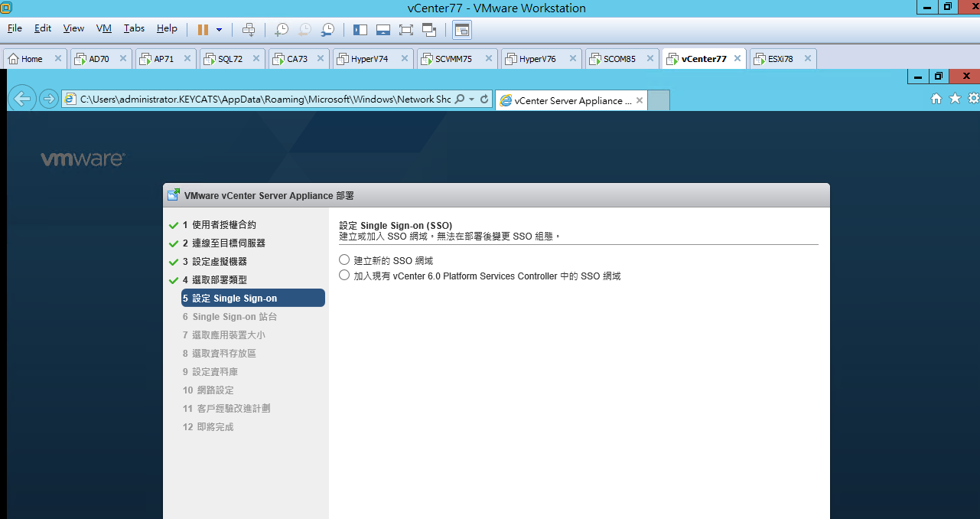Screen dimensions: 980x519
Task: Open the Edit menu
Action: coord(43,28)
